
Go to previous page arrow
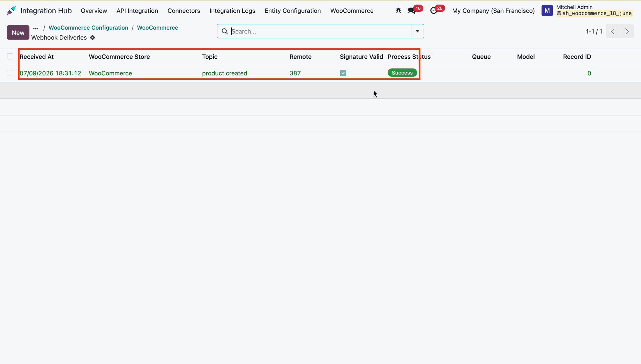point(613,31)
